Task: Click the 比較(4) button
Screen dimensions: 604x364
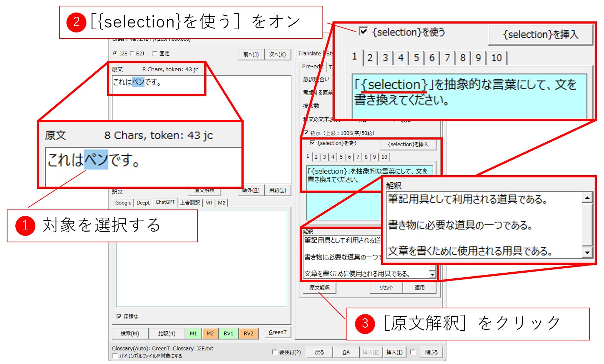Action: [x=166, y=333]
